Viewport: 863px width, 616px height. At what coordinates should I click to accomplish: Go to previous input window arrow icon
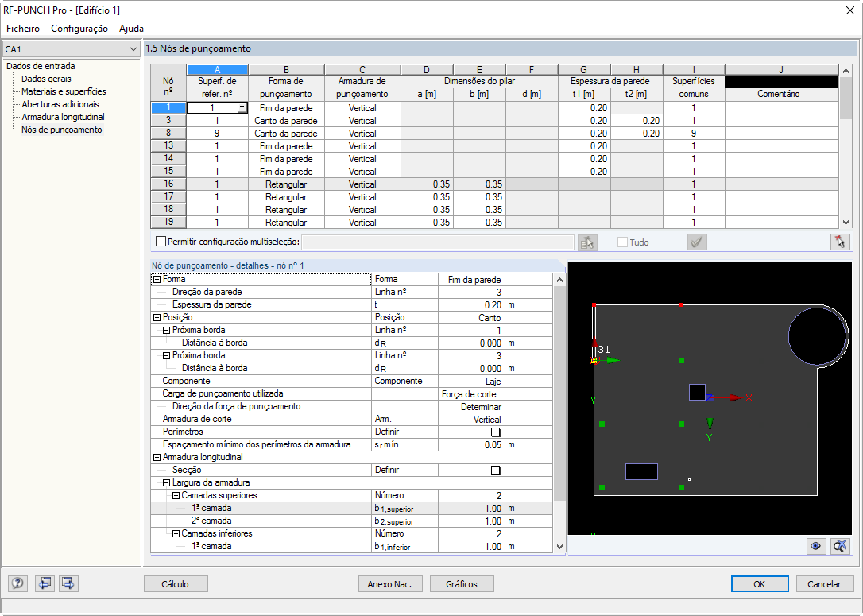pyautogui.click(x=44, y=583)
